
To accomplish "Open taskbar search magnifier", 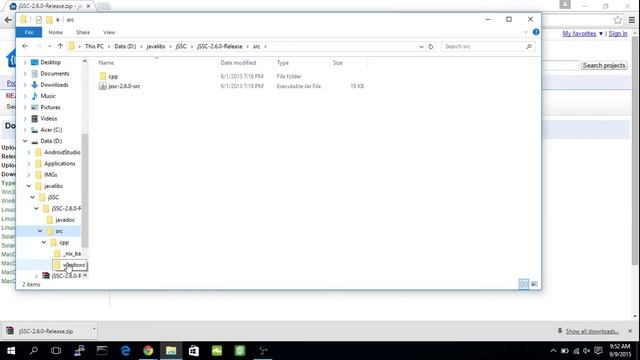I will [34, 351].
